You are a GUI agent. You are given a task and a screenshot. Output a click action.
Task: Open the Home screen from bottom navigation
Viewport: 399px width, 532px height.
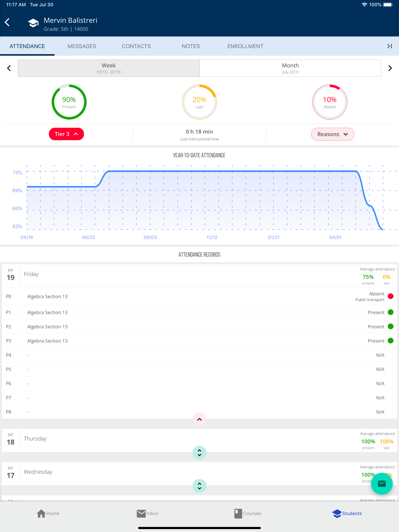(x=48, y=514)
